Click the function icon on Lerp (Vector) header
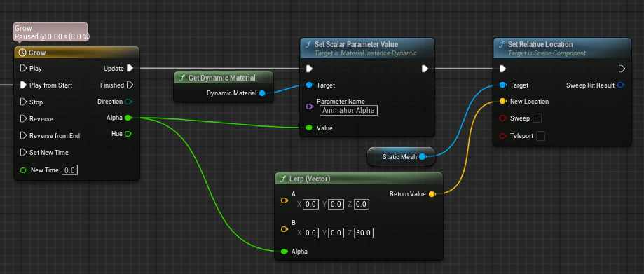The width and height of the screenshot is (644, 274). pyautogui.click(x=282, y=179)
